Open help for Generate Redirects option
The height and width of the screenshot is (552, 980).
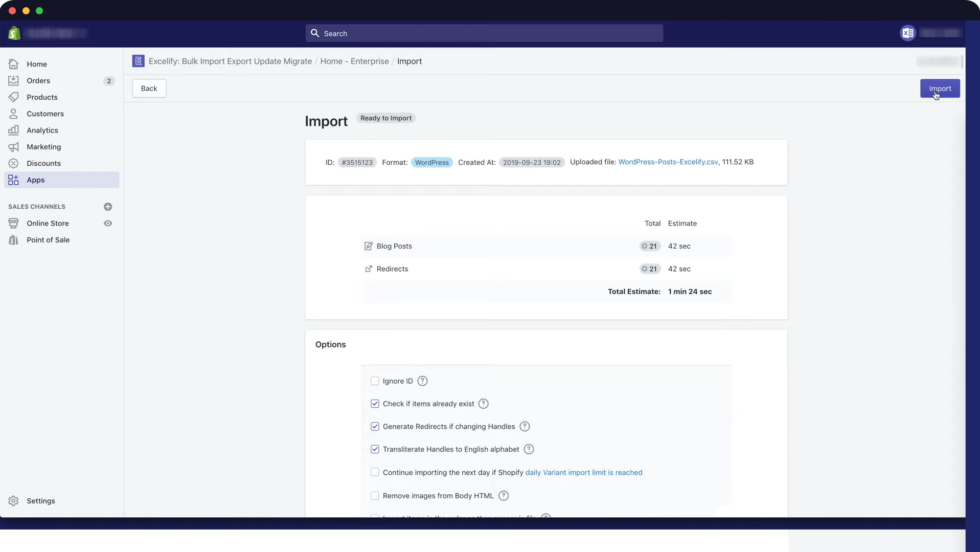[525, 427]
